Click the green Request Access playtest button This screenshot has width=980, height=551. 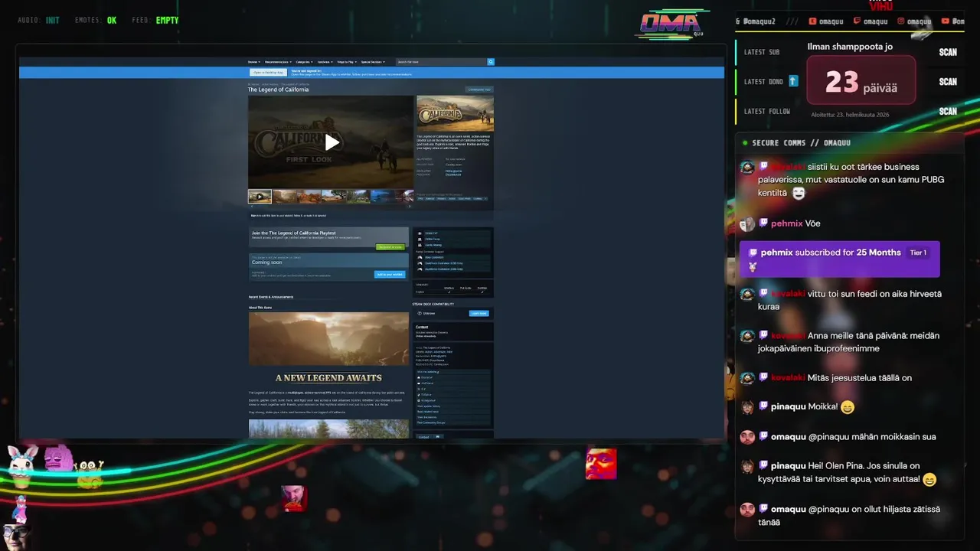[x=390, y=247]
